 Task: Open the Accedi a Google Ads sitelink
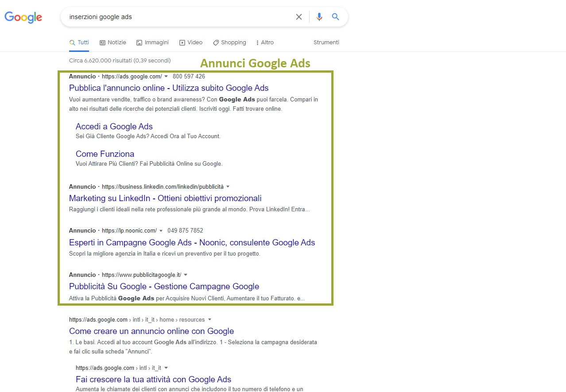pyautogui.click(x=114, y=126)
